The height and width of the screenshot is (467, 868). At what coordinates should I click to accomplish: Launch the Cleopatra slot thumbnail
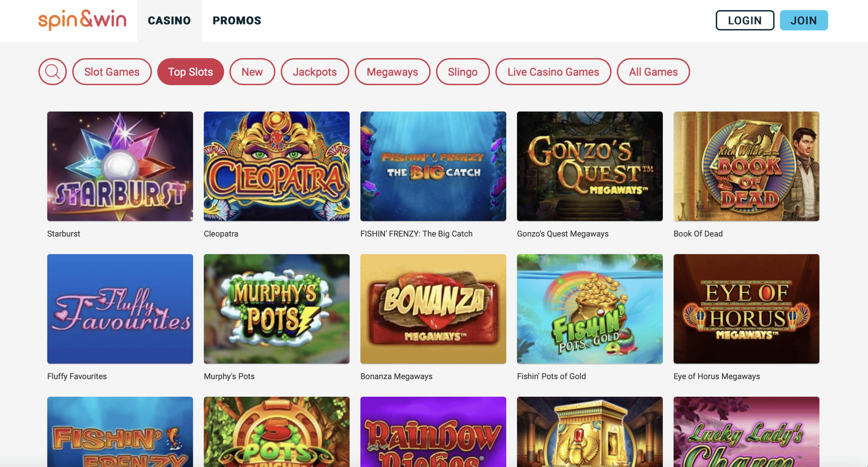click(x=277, y=166)
